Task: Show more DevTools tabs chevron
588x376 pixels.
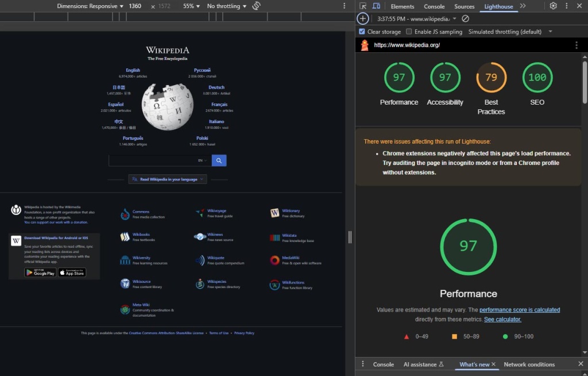Action: (523, 6)
